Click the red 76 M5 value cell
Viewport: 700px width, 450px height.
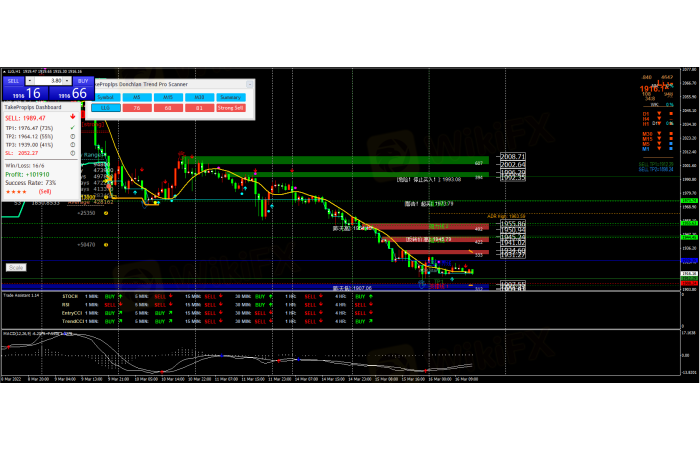[136, 107]
